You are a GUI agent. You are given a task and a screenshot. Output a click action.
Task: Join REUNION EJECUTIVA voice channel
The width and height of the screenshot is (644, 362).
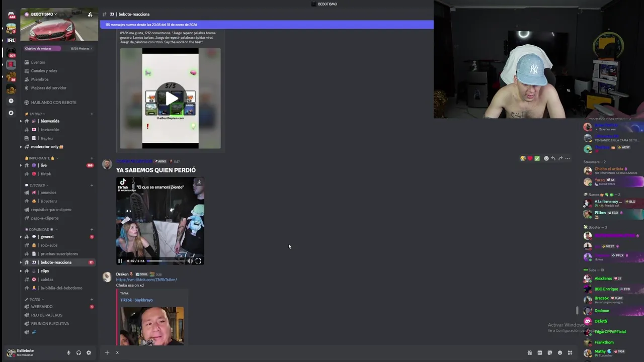58,324
